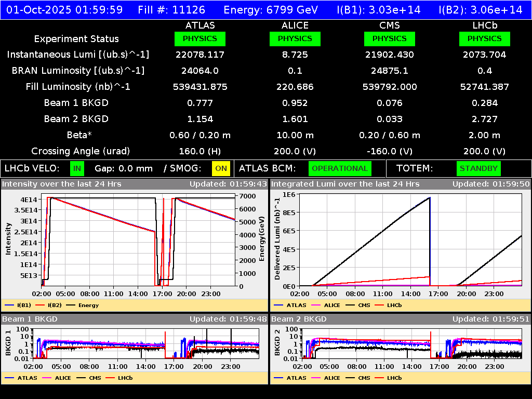The image size is (532, 399).
Task: Click the LHCb PHYSICS status indicator
Action: (484, 38)
